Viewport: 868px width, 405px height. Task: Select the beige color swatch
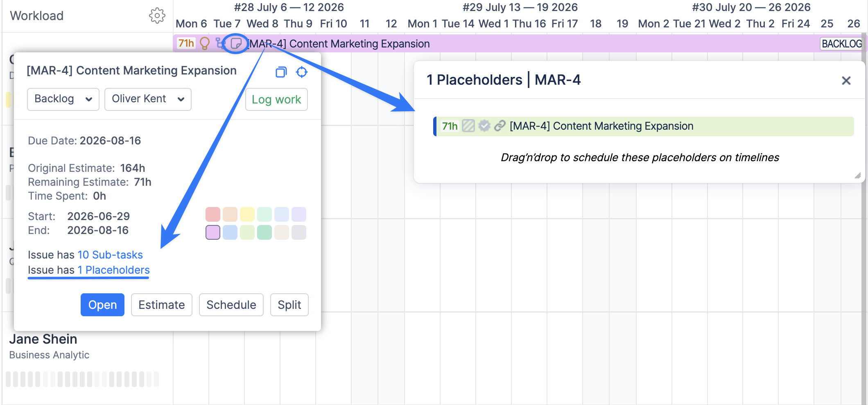282,232
